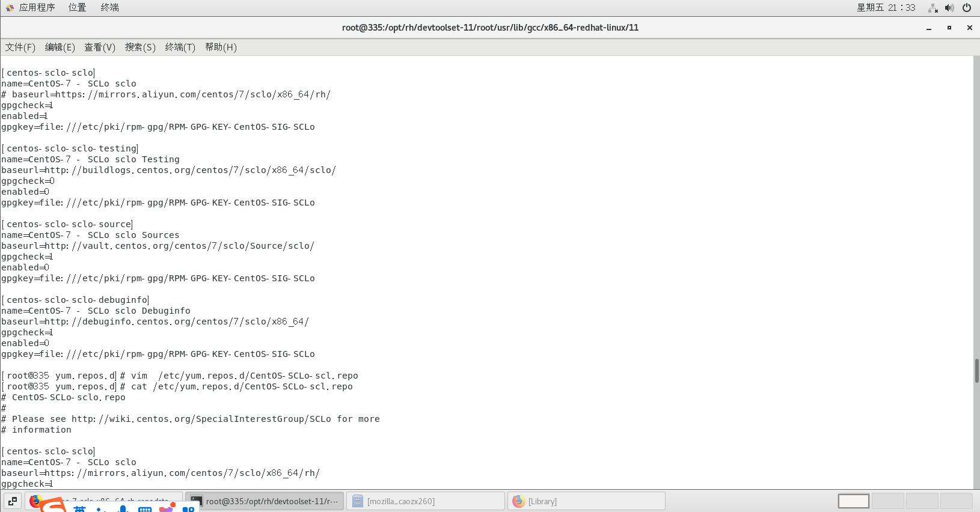Switch to the fourth workspace

[x=957, y=501]
